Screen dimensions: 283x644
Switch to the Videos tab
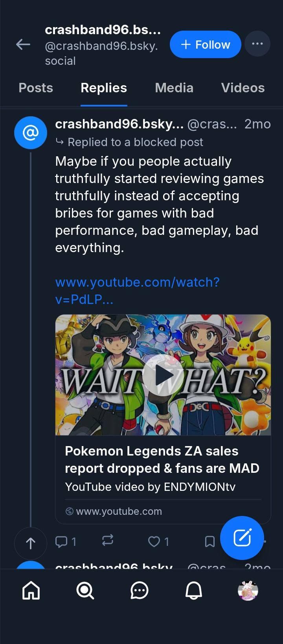(x=243, y=88)
